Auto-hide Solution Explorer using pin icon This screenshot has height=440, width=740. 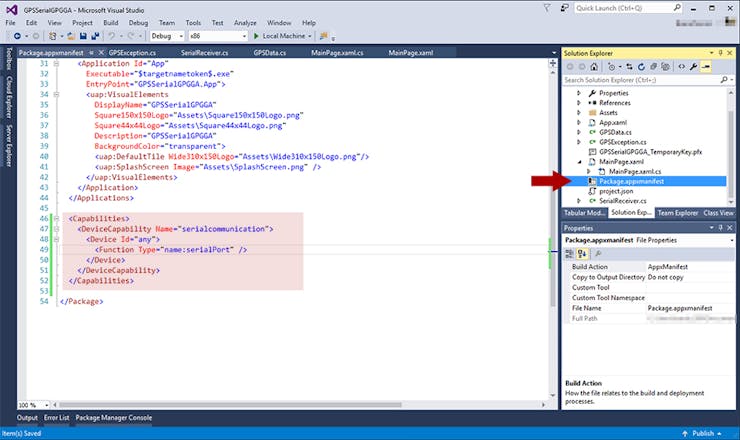click(x=721, y=53)
